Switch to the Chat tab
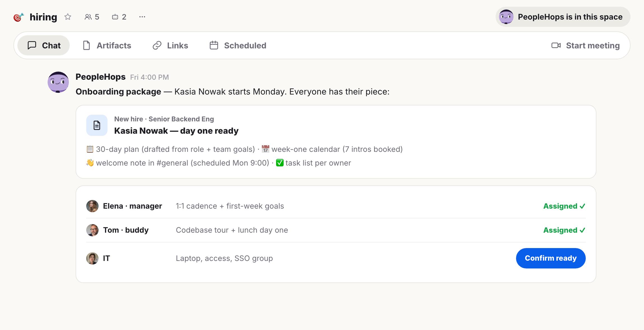 (44, 45)
